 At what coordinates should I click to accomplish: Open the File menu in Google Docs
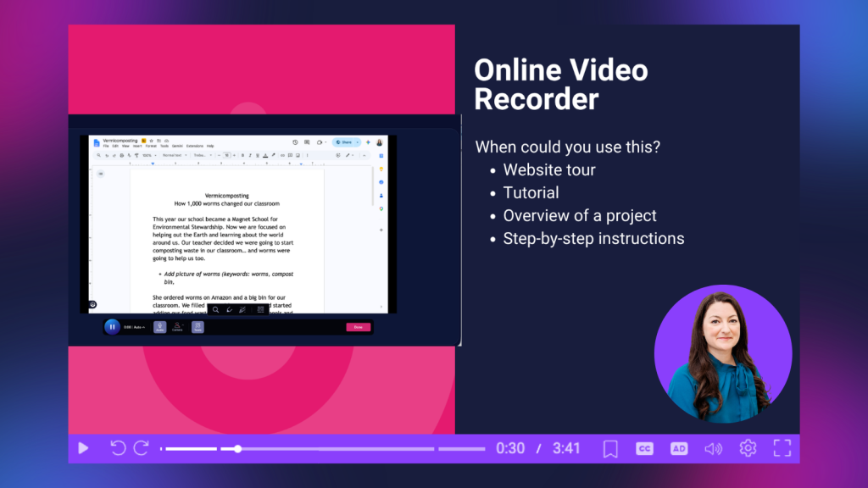[x=106, y=146]
